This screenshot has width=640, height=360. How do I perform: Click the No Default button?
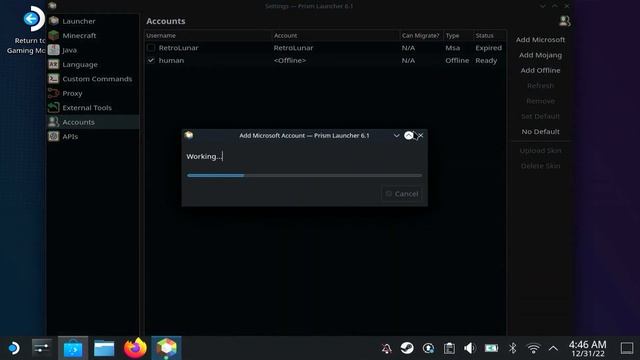pyautogui.click(x=540, y=131)
